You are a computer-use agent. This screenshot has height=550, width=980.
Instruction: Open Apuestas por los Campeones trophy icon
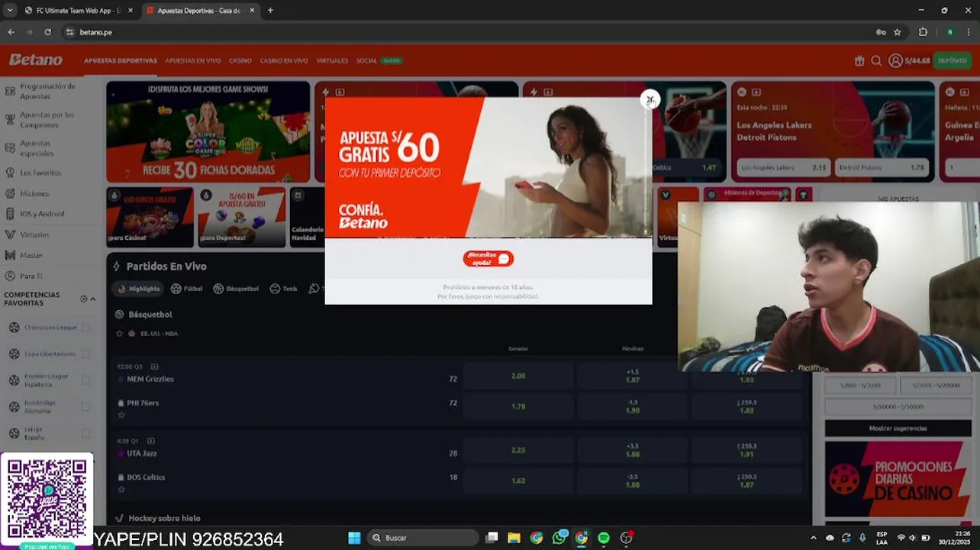[x=10, y=120]
